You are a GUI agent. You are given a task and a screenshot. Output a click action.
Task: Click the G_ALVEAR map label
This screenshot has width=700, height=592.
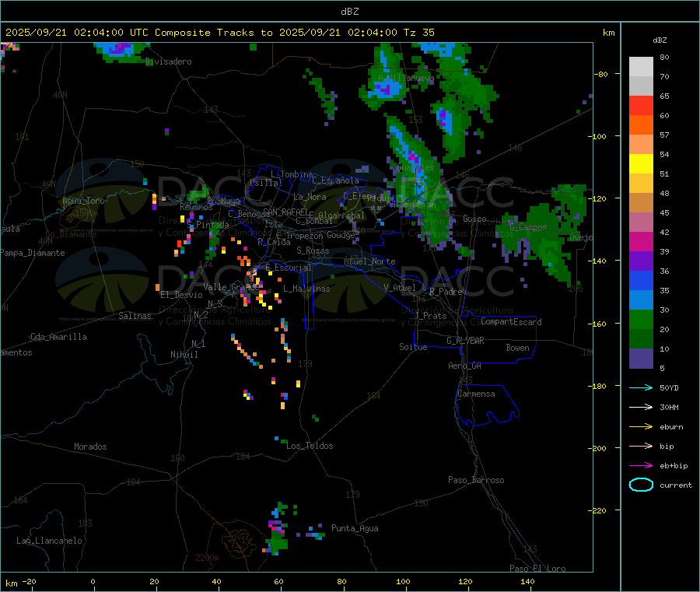tap(465, 341)
